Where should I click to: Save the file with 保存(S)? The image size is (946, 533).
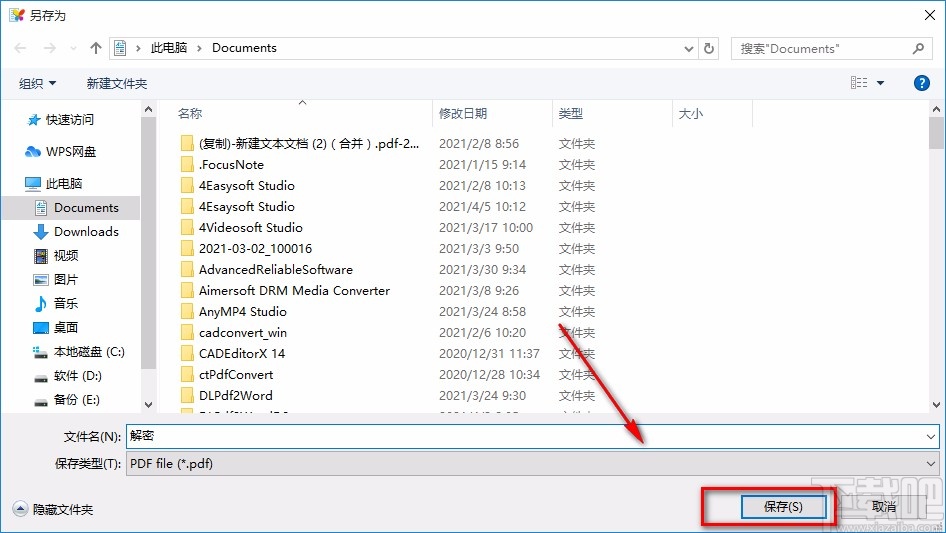click(x=783, y=506)
